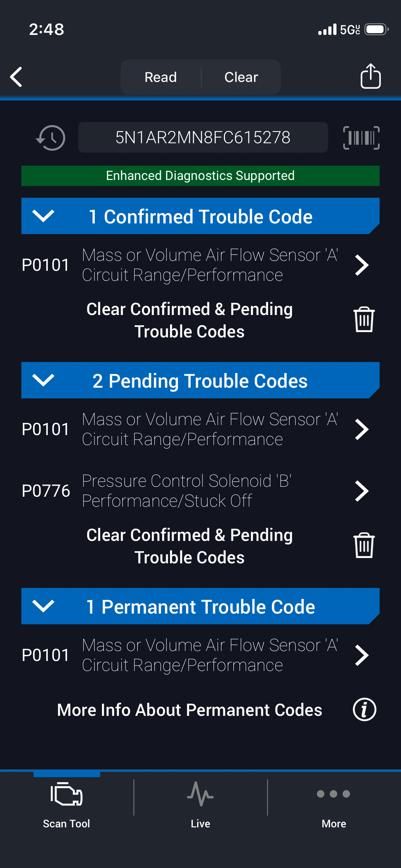Screen dimensions: 401x868
Task: Tap the VIN number field
Action: click(x=203, y=138)
